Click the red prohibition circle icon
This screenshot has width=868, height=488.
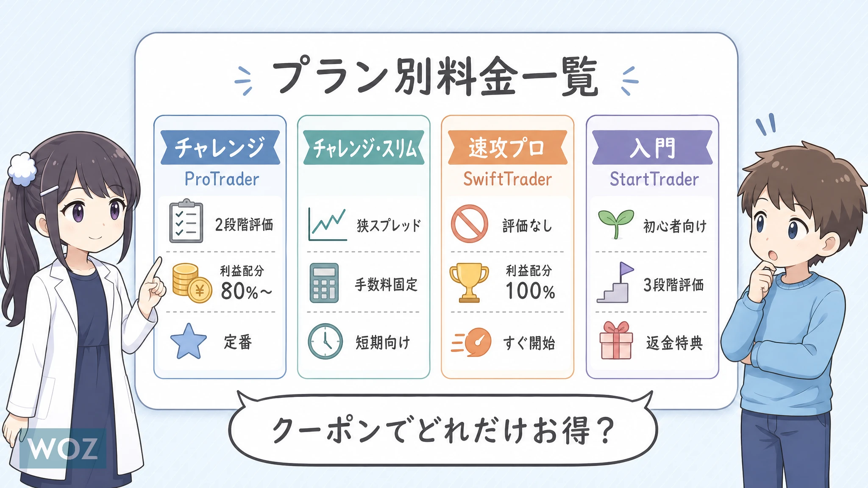click(x=469, y=224)
